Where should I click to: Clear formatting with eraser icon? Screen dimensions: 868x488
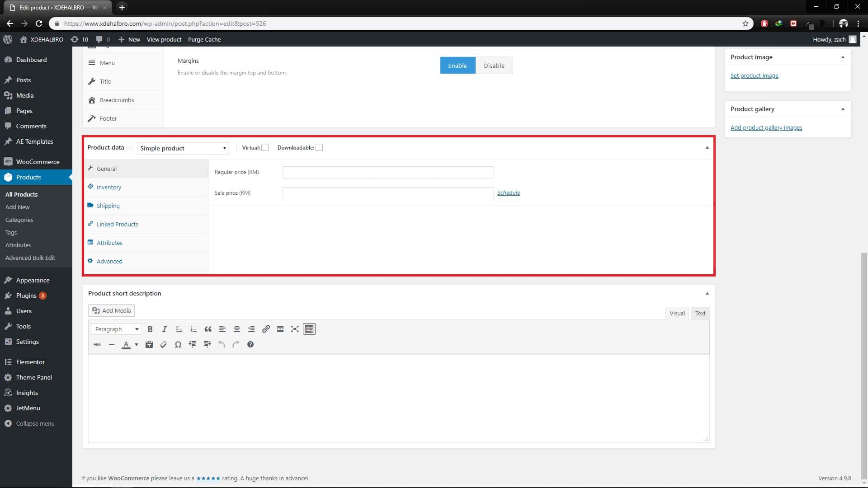click(x=164, y=344)
